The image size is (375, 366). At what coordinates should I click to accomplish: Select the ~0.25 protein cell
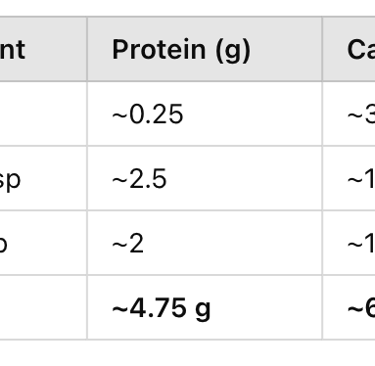pos(205,113)
